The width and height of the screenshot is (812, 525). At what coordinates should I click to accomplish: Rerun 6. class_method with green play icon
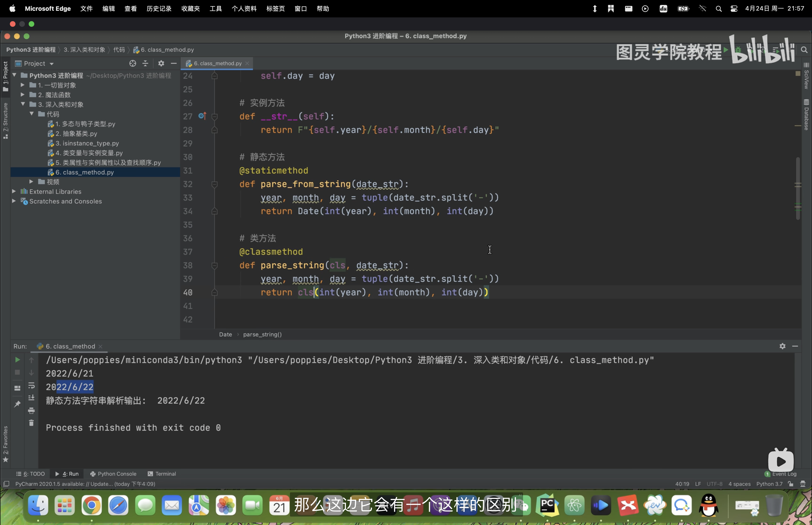pos(17,360)
